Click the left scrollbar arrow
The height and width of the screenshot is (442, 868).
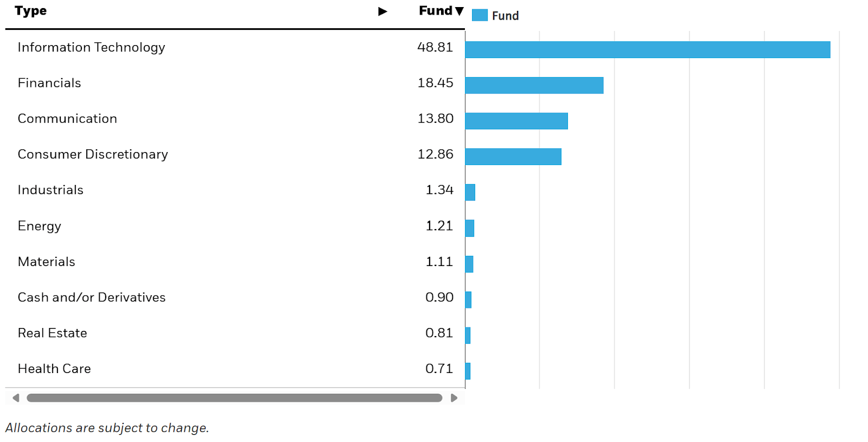tap(16, 397)
